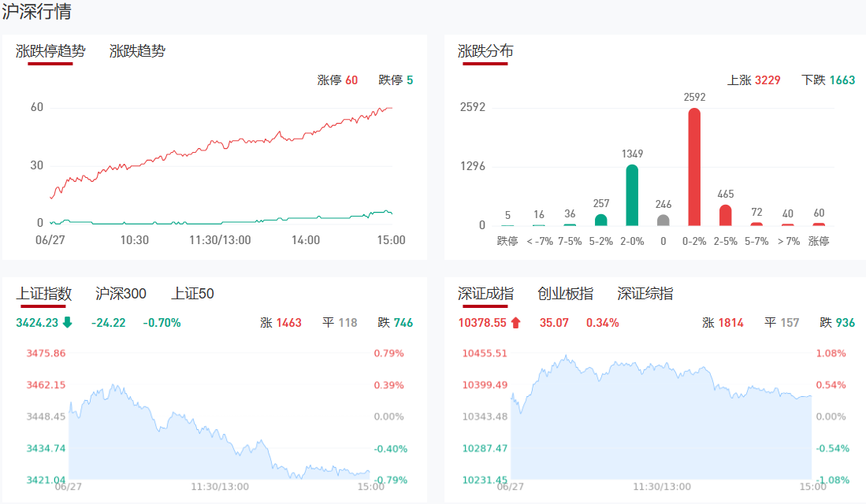Viewport: 866px width, 504px height.
Task: Open the 涨跌分布 tab
Action: (x=485, y=51)
